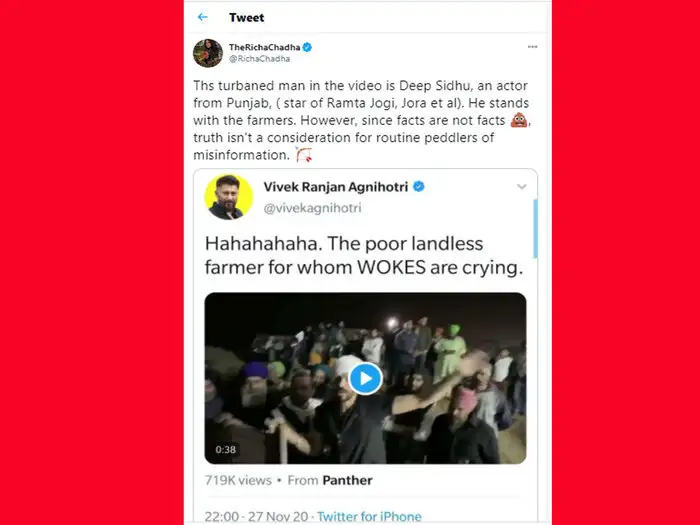Click the 719K views count
The image size is (700, 525).
pos(240,480)
